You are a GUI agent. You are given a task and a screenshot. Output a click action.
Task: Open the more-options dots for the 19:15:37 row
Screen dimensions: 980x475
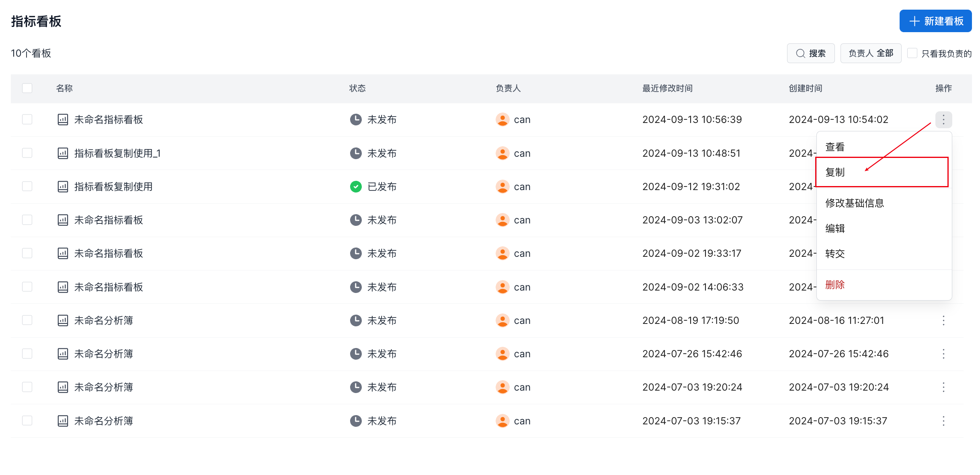click(943, 421)
